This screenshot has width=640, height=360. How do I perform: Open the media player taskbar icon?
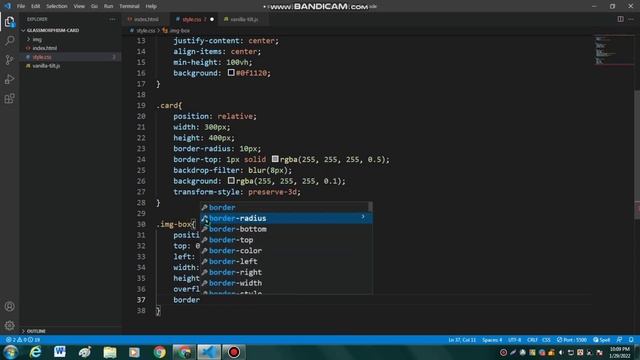tap(134, 352)
